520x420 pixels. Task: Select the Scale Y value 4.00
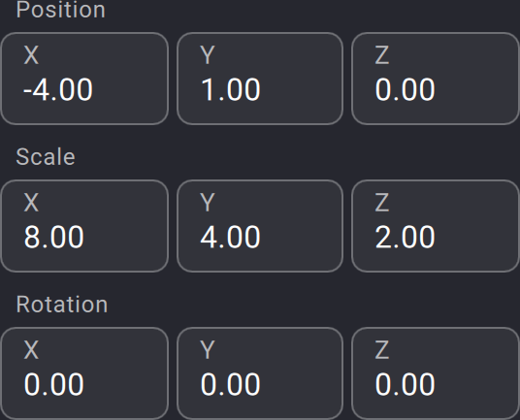click(x=260, y=226)
